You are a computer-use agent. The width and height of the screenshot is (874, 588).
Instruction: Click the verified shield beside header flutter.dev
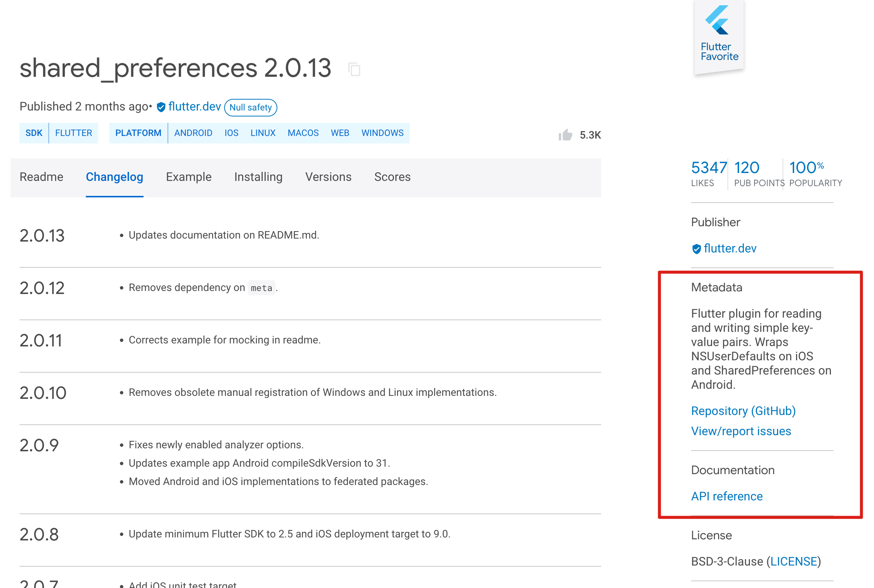[161, 107]
